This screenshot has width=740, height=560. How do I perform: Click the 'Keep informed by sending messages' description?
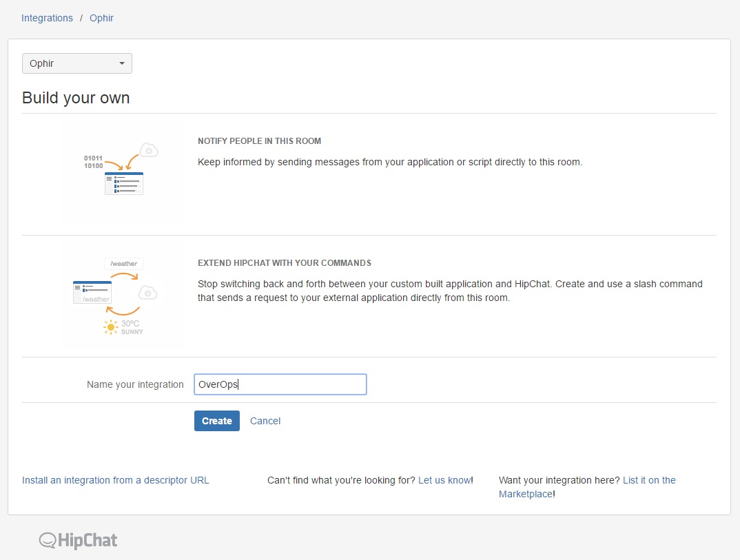coord(390,163)
